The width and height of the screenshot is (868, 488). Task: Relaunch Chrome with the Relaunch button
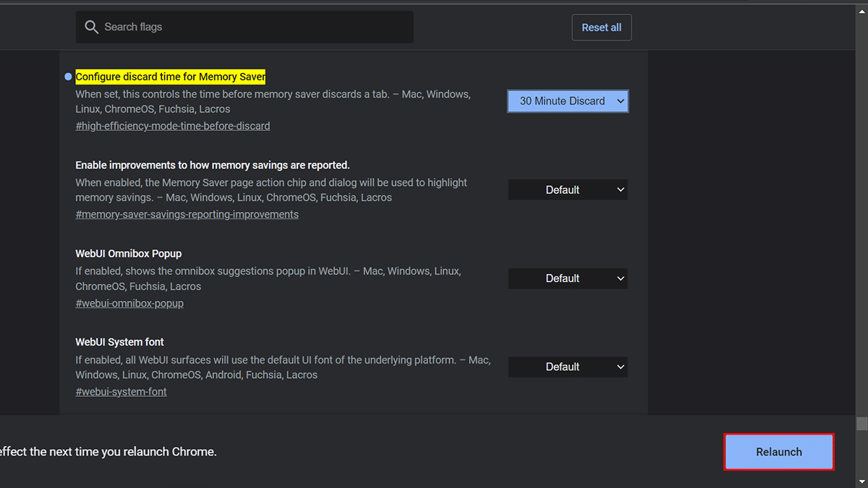click(x=779, y=453)
